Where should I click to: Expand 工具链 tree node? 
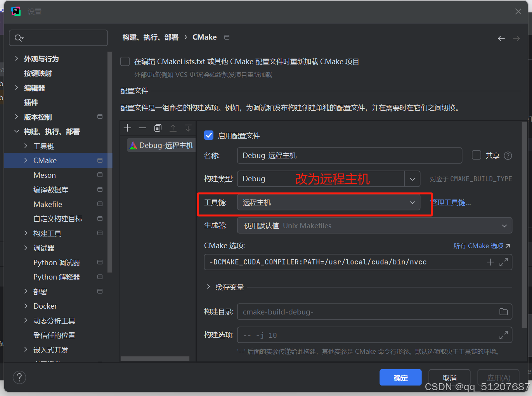[x=26, y=146]
